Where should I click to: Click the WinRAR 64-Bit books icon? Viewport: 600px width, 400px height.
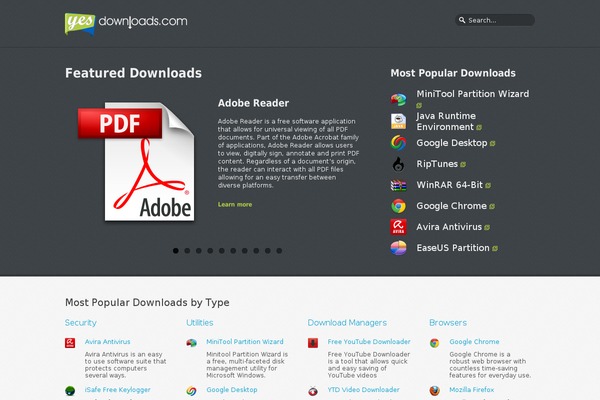[398, 185]
